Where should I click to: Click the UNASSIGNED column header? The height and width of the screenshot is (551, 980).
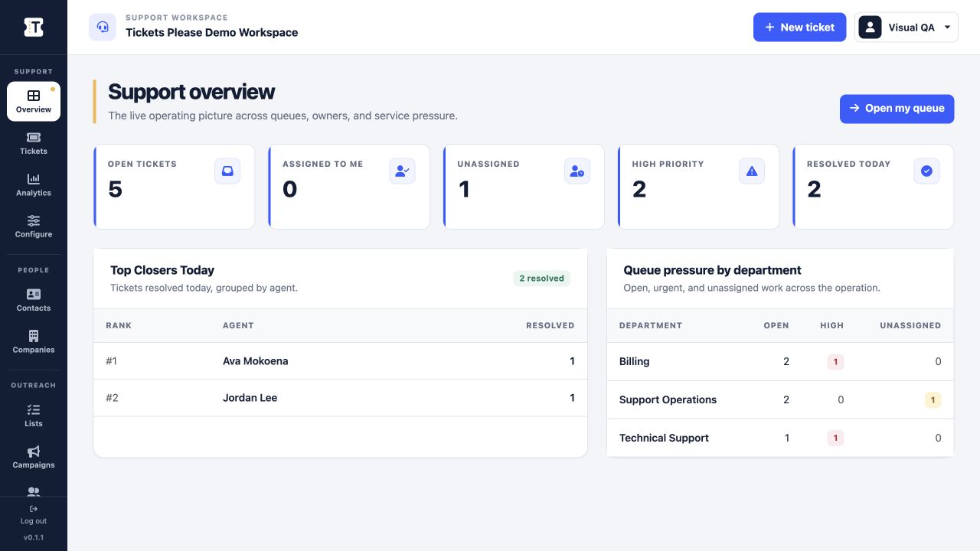coord(910,325)
